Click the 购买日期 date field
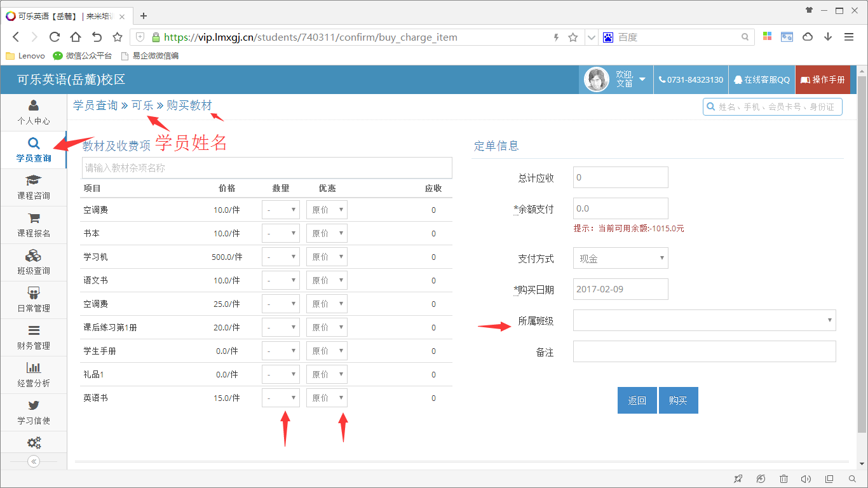Screen dimensions: 868x488 tap(620, 289)
